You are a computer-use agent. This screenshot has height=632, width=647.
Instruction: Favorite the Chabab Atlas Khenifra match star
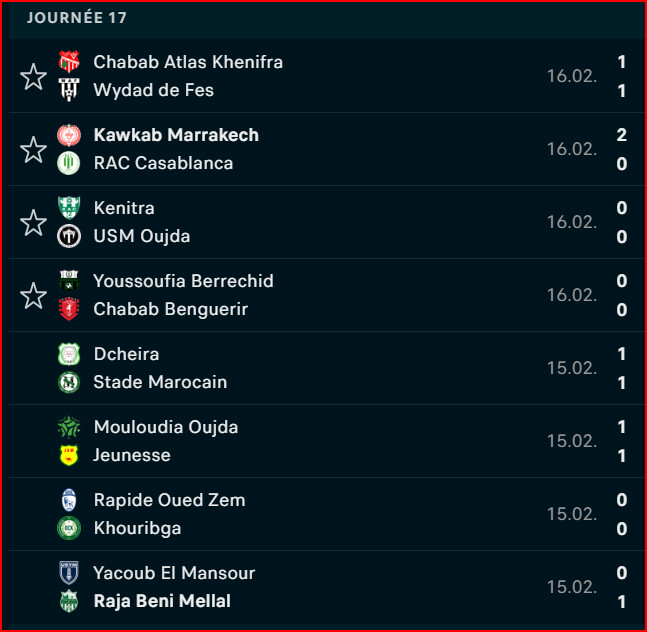pyautogui.click(x=33, y=76)
